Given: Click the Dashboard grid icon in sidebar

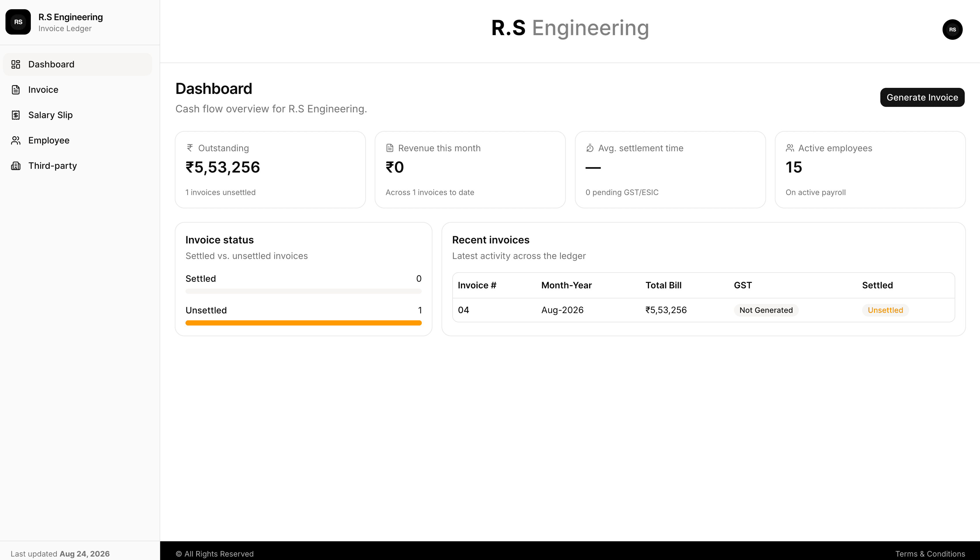Looking at the screenshot, I should tap(16, 64).
